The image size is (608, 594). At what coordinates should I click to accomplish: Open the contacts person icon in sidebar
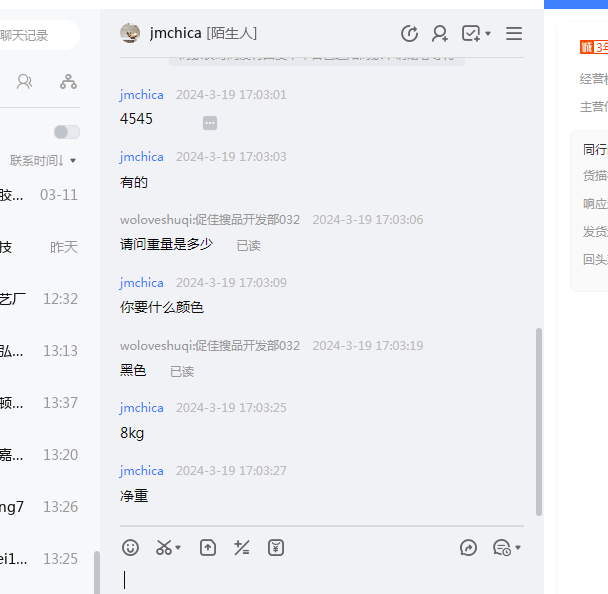pyautogui.click(x=24, y=82)
